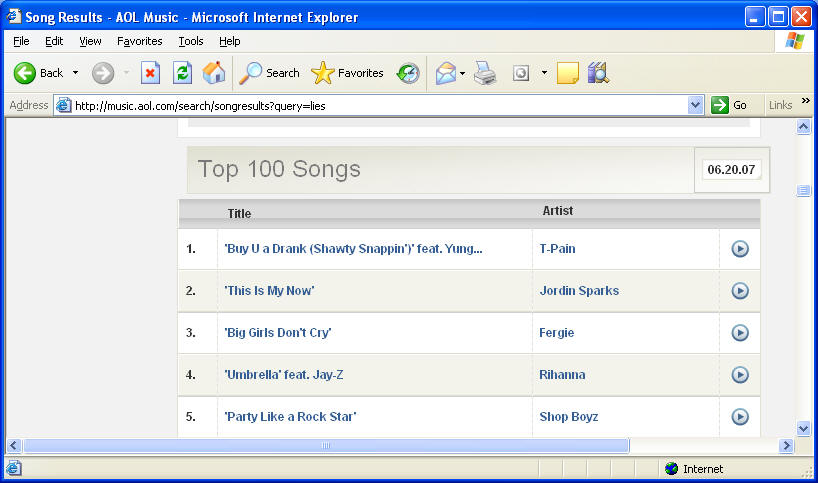Play the Fergie song
818x483 pixels.
coord(740,333)
